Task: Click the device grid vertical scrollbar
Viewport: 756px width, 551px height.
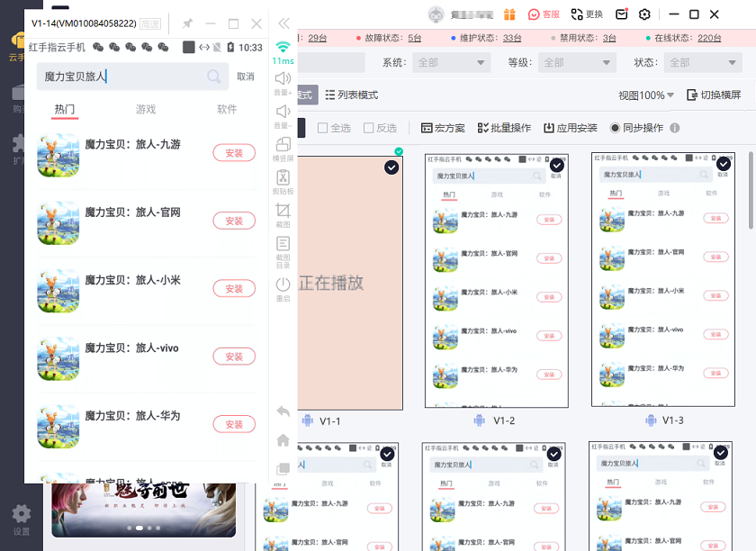Action: pos(751,190)
